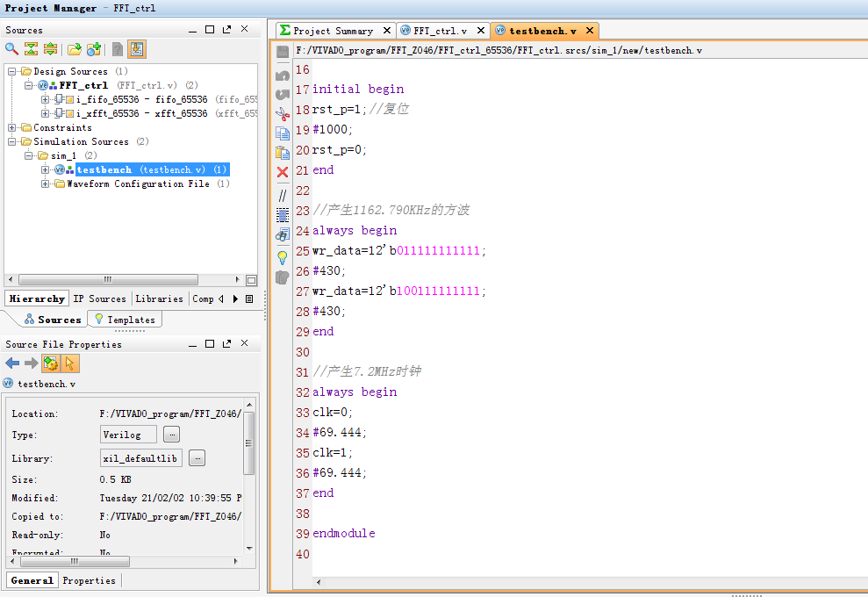Image resolution: width=868 pixels, height=597 pixels.
Task: Click the light bulb icon in editor sidebar
Action: 282,257
